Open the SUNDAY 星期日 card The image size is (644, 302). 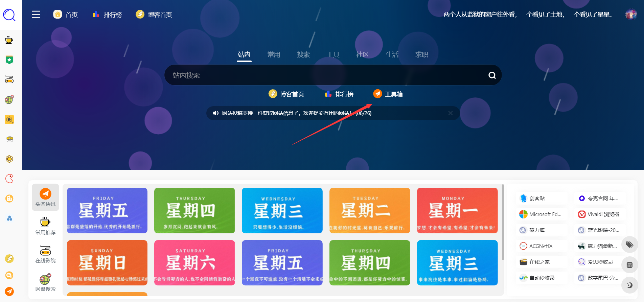pos(107,263)
